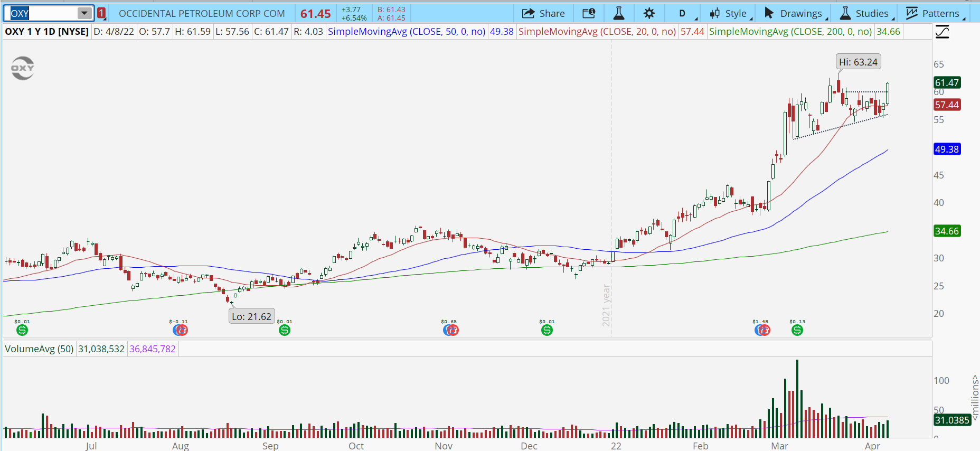Open the Drawings menu
This screenshot has height=451, width=980.
pyautogui.click(x=794, y=14)
